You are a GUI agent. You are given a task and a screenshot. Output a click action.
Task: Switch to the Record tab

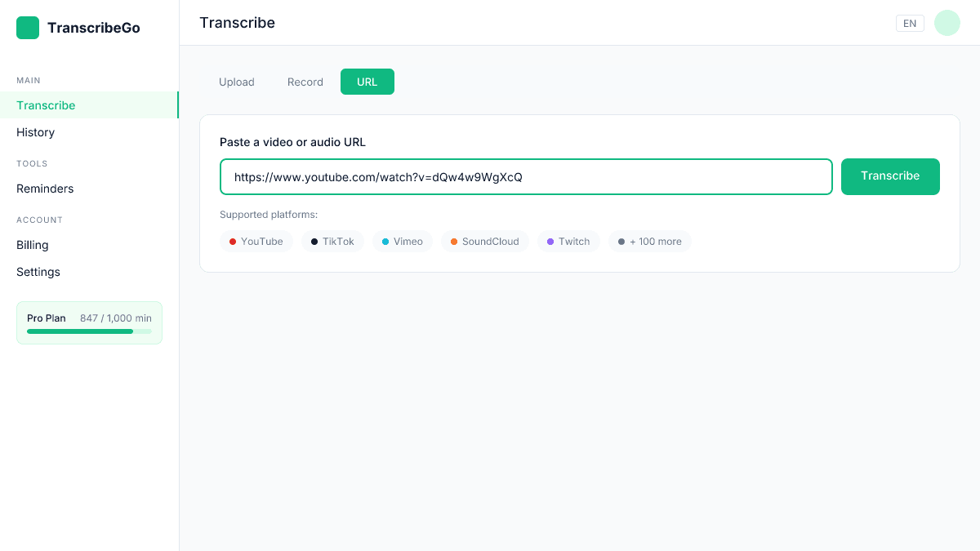(305, 82)
